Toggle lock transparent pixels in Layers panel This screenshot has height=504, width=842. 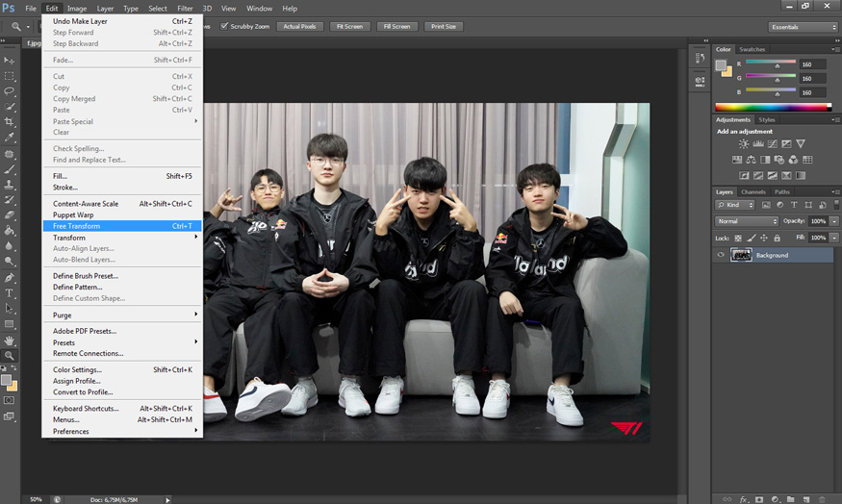point(739,237)
